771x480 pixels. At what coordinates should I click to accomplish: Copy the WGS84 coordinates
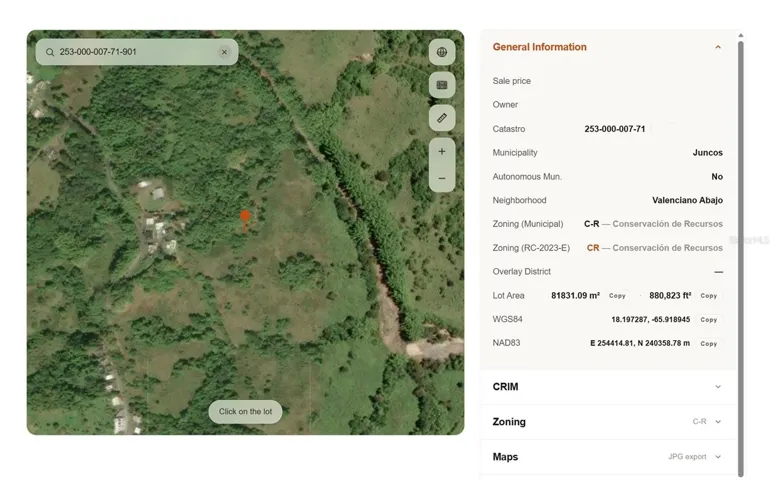(709, 320)
